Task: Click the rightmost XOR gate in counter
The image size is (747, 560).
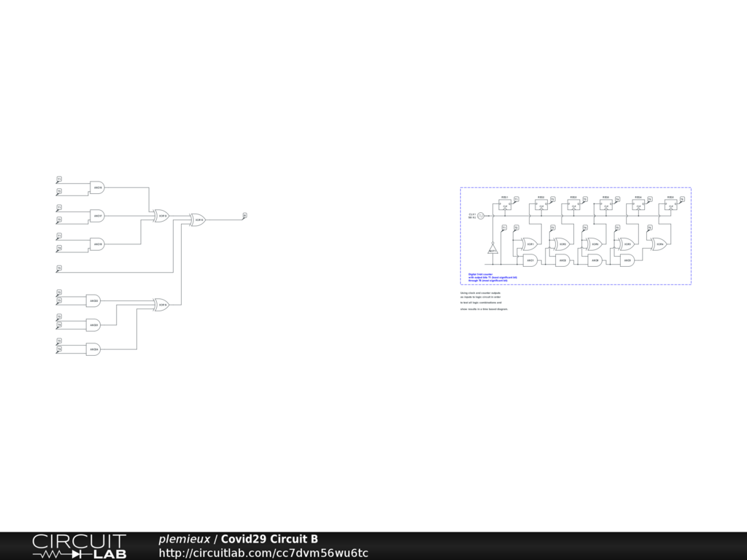Action: (659, 244)
